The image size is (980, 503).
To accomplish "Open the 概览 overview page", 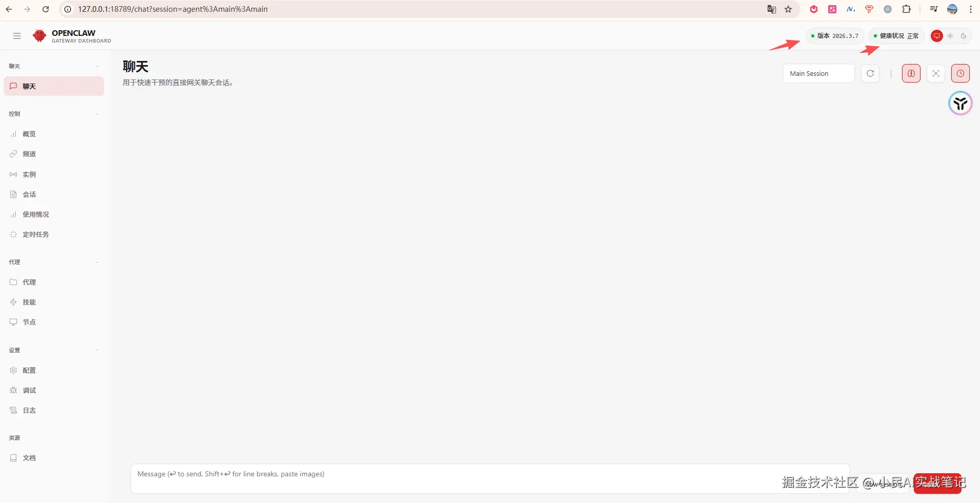I will 54,134.
